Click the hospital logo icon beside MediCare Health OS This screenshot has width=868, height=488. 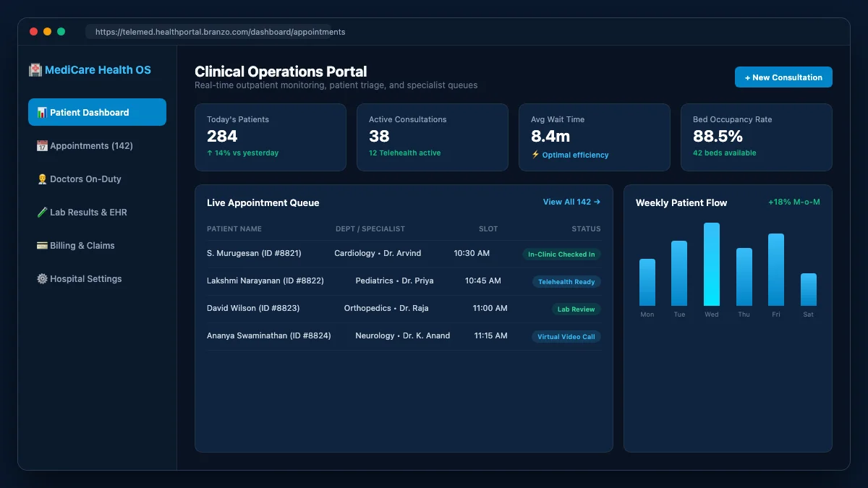click(35, 70)
